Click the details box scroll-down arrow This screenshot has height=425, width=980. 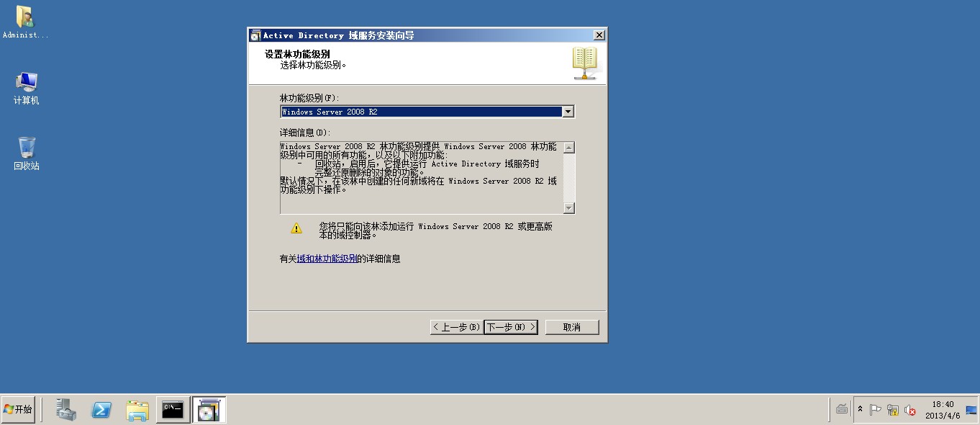point(569,208)
